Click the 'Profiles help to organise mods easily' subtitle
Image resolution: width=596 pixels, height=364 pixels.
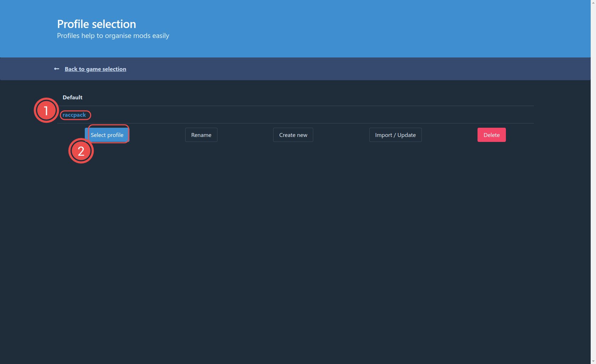click(113, 36)
